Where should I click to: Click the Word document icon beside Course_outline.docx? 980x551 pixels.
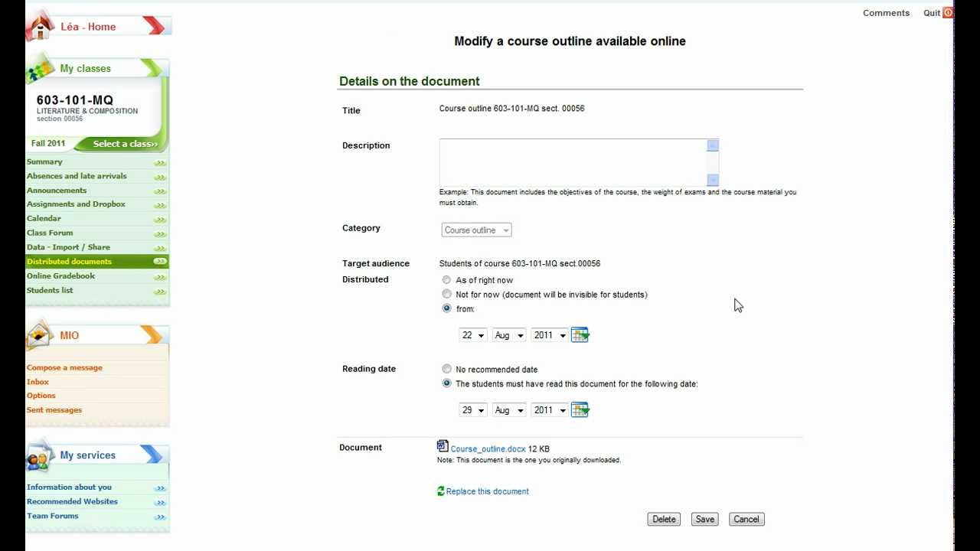443,446
